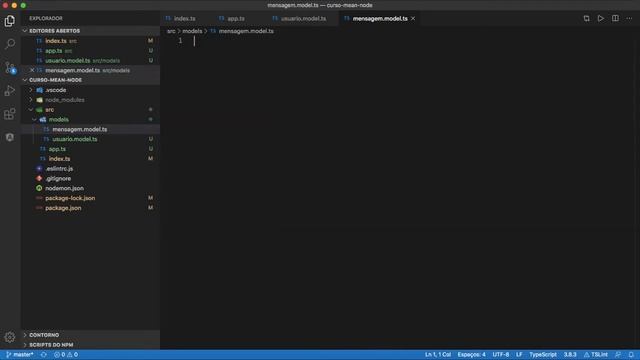Synchronize changes in status bar
The width and height of the screenshot is (640, 360).
pyautogui.click(x=44, y=355)
